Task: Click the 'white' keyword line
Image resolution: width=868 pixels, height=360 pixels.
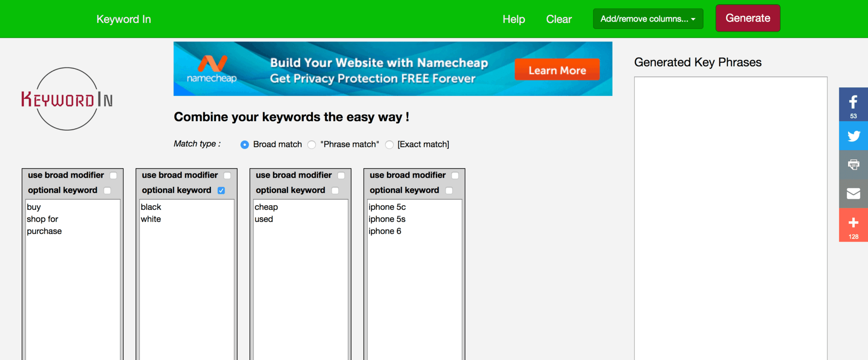Action: click(x=151, y=219)
